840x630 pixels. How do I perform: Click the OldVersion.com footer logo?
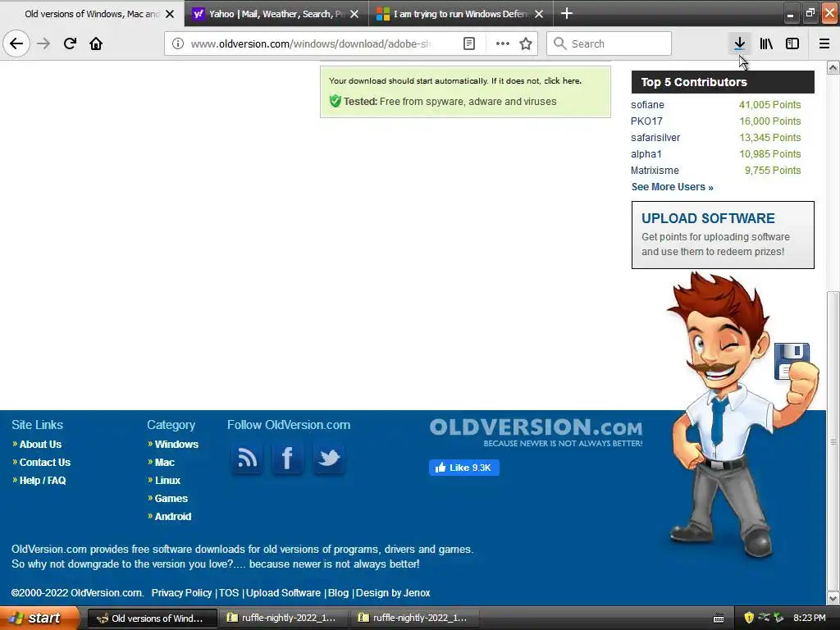coord(536,432)
